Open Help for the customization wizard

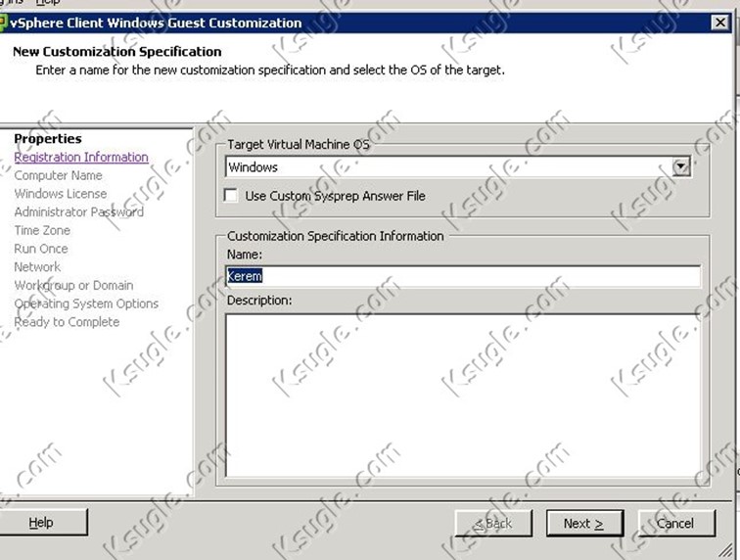pyautogui.click(x=41, y=522)
